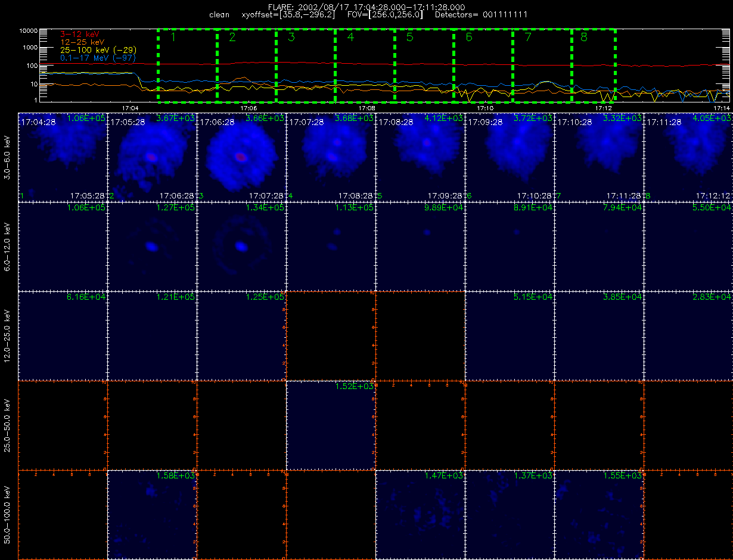Viewport: 733px width, 560px height.
Task: Select the 6.0-12.0 keV panel labeled 1.34E+05
Action: [241, 246]
